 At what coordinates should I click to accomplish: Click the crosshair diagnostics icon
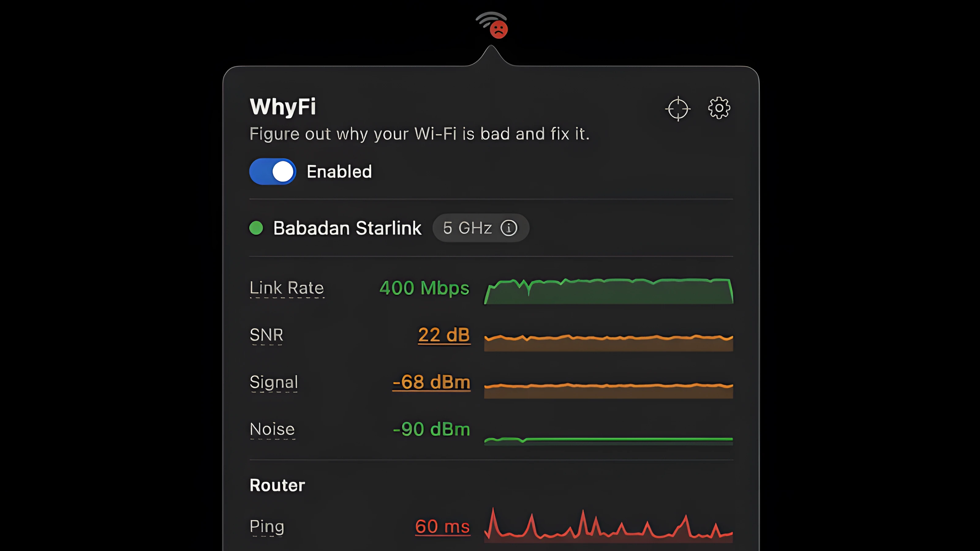(678, 109)
